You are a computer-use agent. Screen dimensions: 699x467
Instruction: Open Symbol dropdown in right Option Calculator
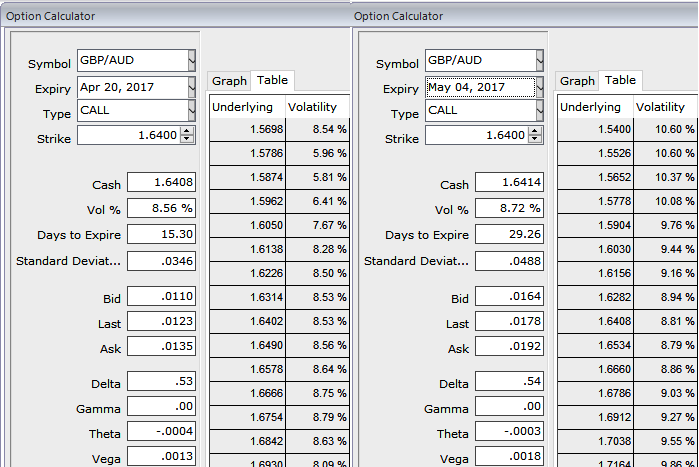539,60
